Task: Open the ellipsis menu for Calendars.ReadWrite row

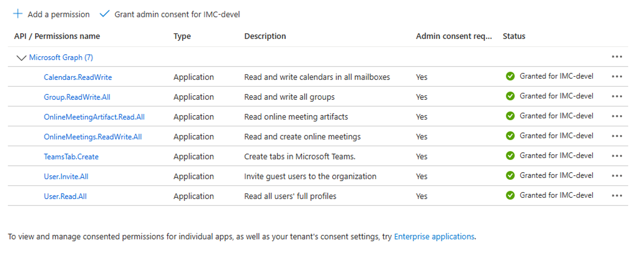Action: [617, 77]
